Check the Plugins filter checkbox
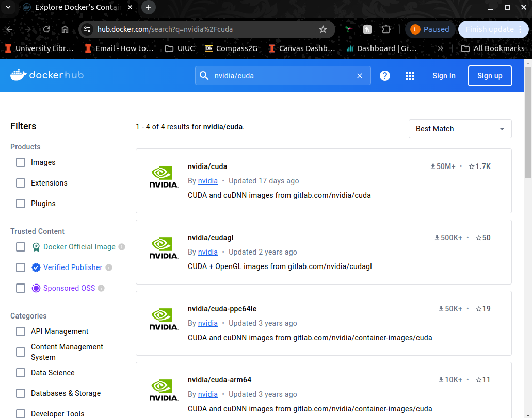Image resolution: width=532 pixels, height=418 pixels. pos(21,204)
